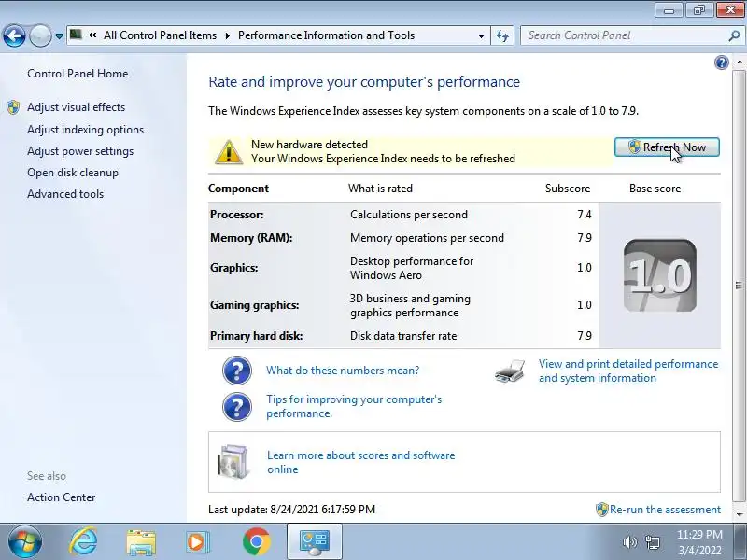Open the Windows Start button
The width and height of the screenshot is (747, 560).
[25, 542]
